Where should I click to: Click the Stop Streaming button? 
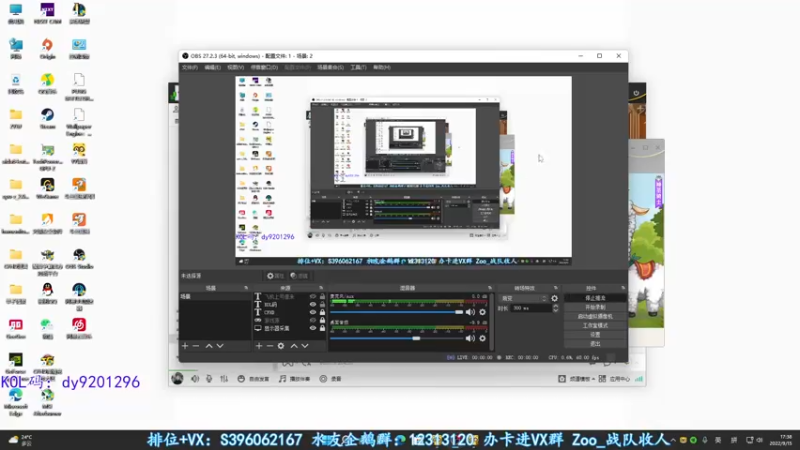click(x=595, y=298)
